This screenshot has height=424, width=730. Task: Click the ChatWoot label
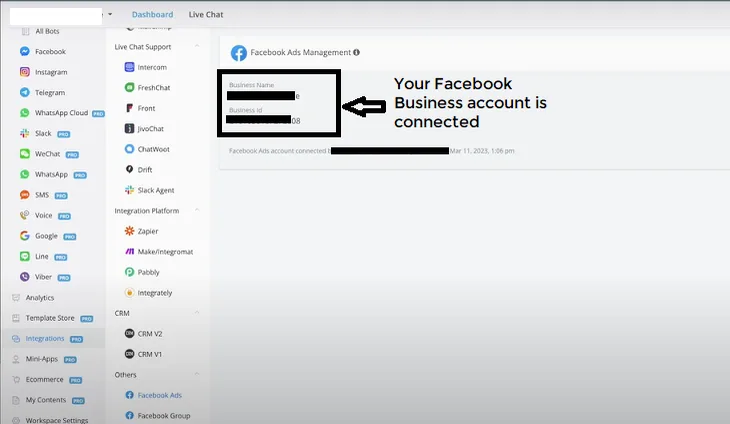[x=154, y=149]
